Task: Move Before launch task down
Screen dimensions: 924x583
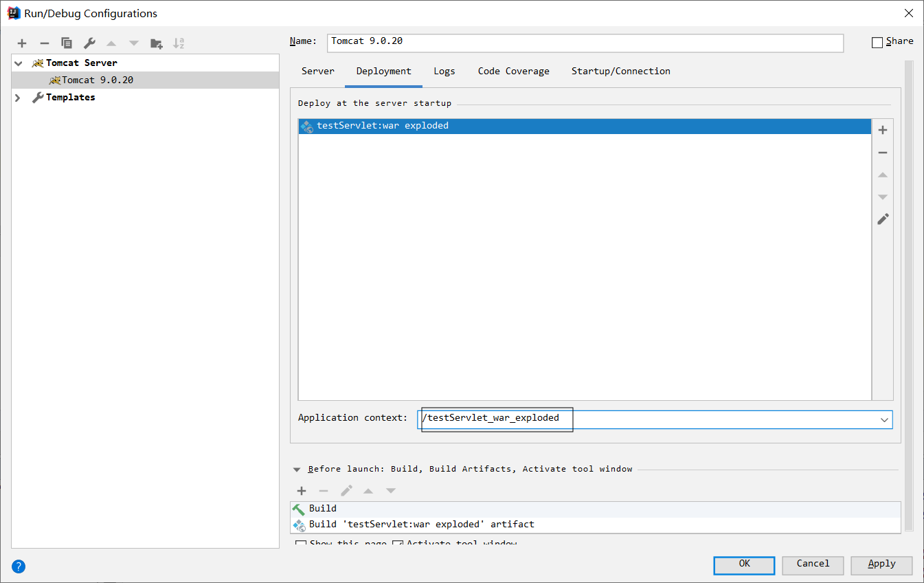Action: coord(391,491)
